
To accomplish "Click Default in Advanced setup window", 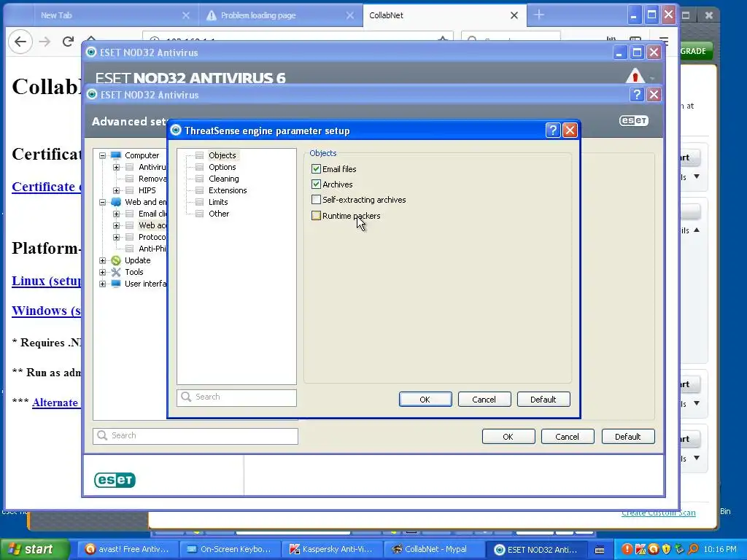I will coord(628,437).
